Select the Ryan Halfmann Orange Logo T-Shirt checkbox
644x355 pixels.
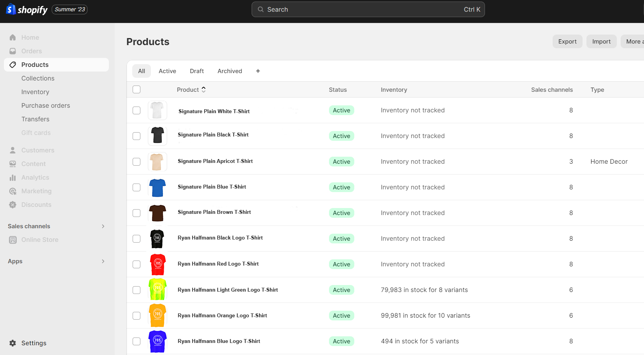136,316
